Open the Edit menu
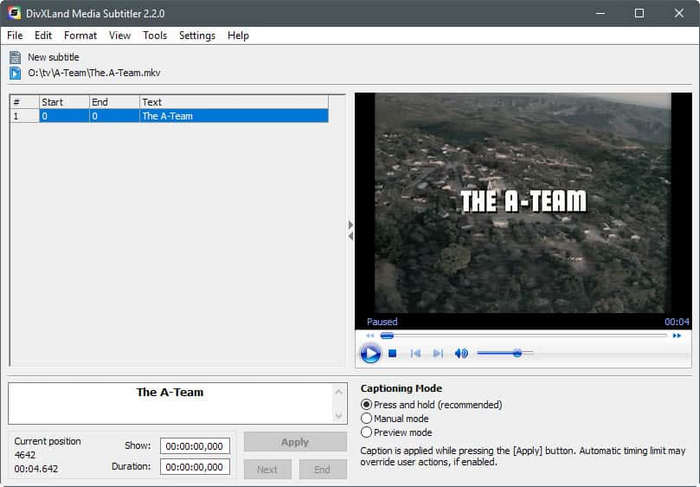The height and width of the screenshot is (487, 700). pyautogui.click(x=43, y=36)
